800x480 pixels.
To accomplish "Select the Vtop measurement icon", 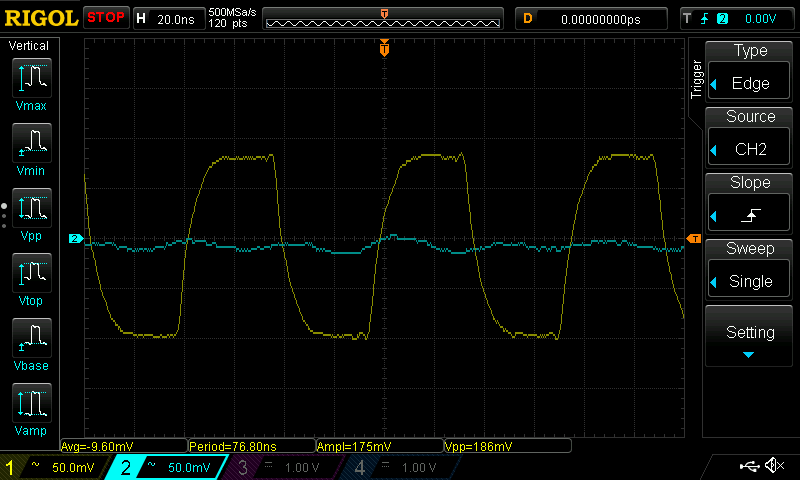I will (32, 273).
